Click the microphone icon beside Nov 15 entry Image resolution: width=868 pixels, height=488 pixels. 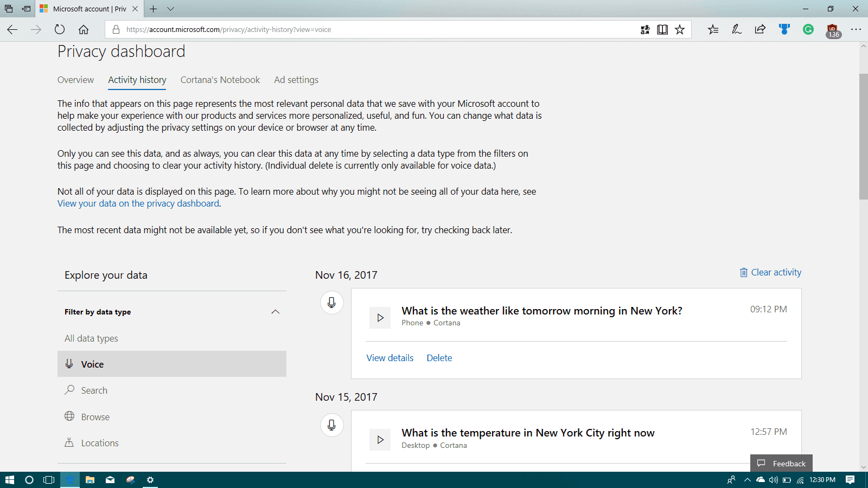[331, 425]
